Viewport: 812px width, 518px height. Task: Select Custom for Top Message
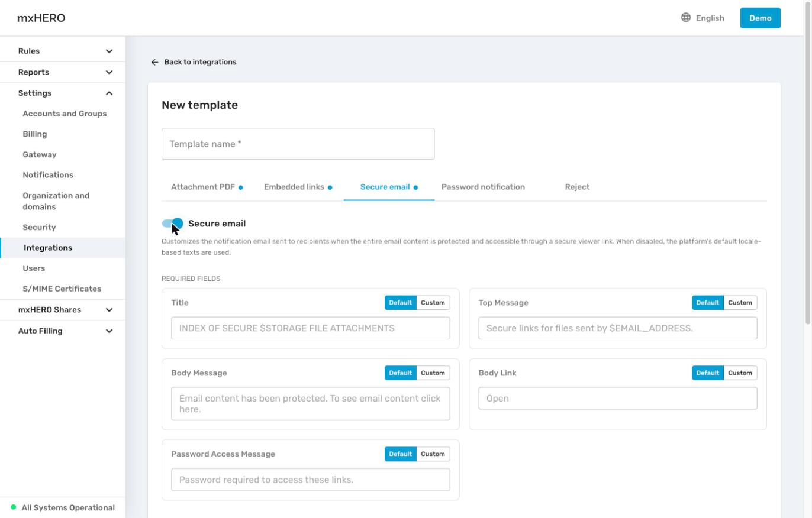click(x=740, y=303)
